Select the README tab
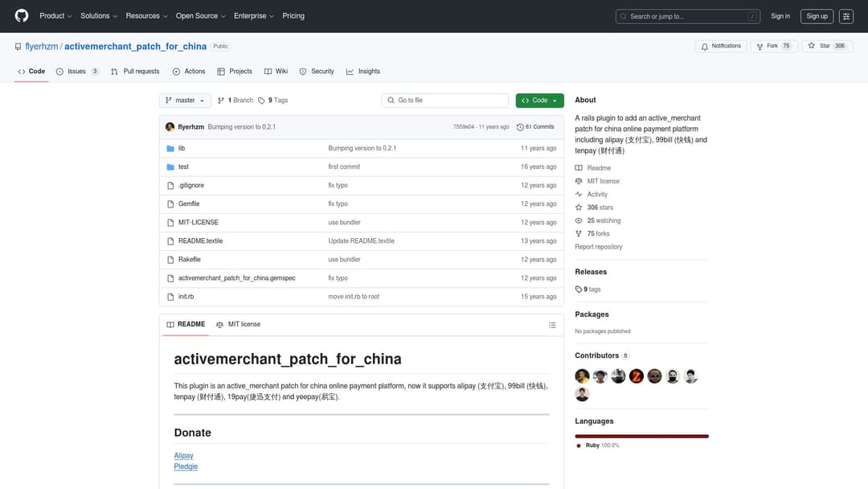868x489 pixels. pos(186,324)
